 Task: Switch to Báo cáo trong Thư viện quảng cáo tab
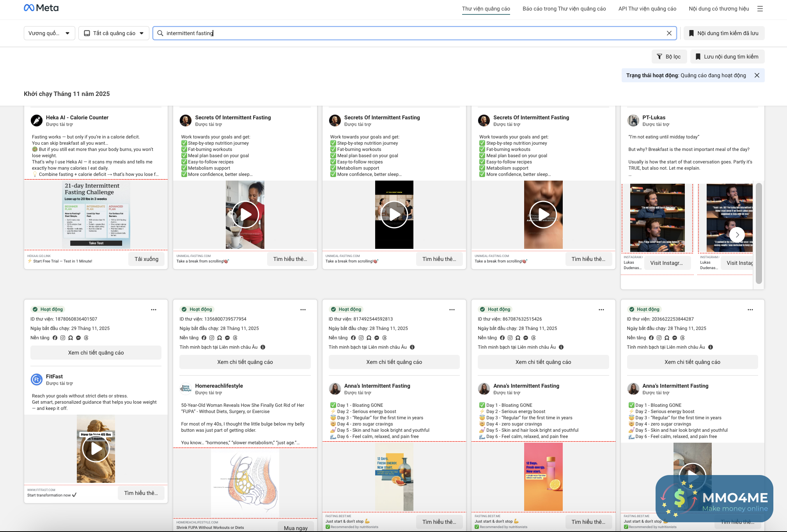564,9
